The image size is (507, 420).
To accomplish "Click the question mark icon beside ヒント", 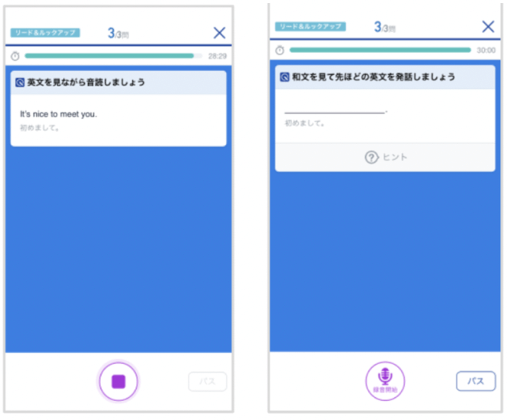I will coord(371,157).
